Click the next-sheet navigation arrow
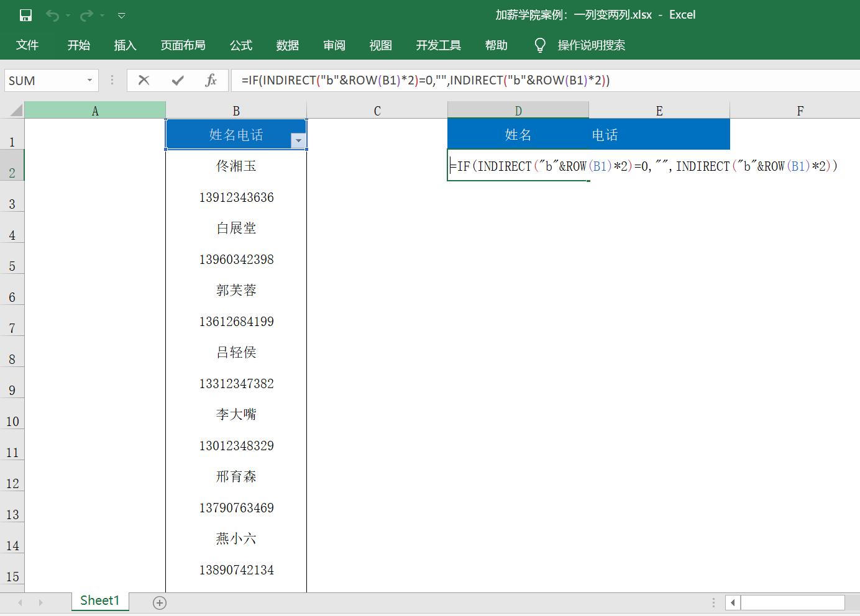The width and height of the screenshot is (860, 616). [40, 601]
